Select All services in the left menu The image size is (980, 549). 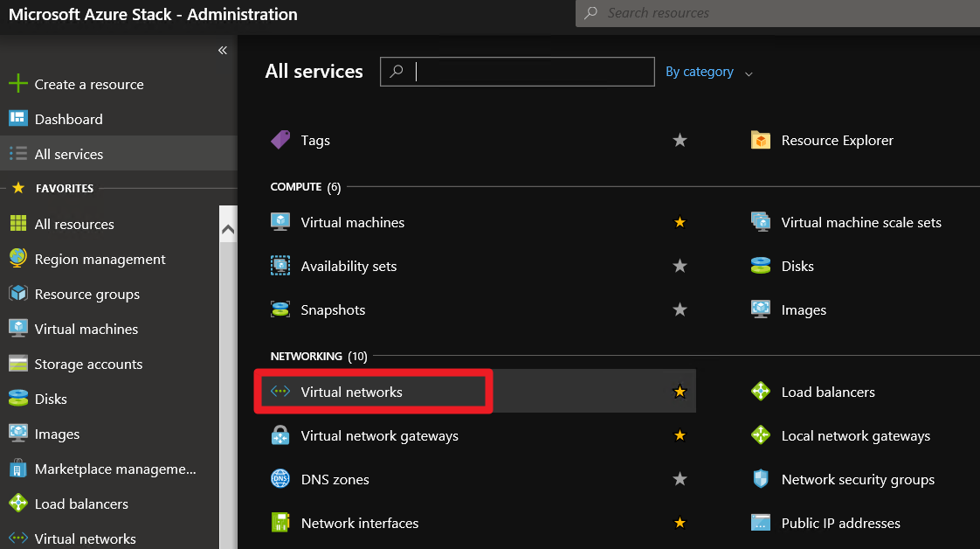(x=68, y=154)
